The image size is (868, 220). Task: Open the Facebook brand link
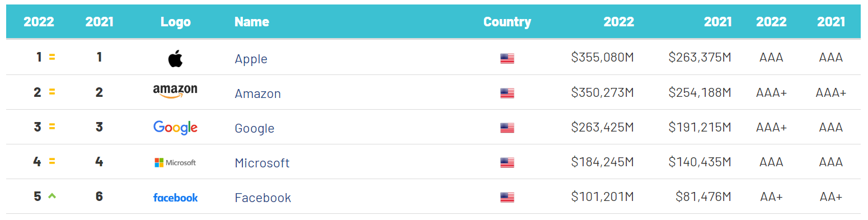pos(262,198)
